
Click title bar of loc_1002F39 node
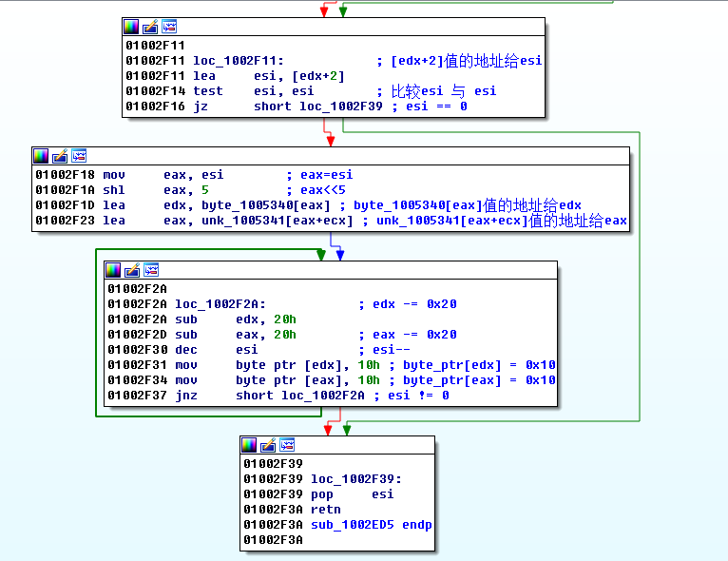pyautogui.click(x=337, y=445)
